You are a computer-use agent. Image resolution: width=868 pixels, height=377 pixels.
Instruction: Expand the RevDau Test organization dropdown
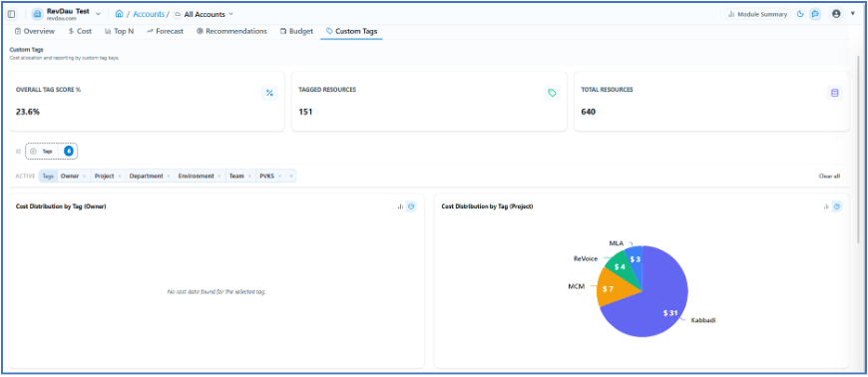[x=98, y=13]
